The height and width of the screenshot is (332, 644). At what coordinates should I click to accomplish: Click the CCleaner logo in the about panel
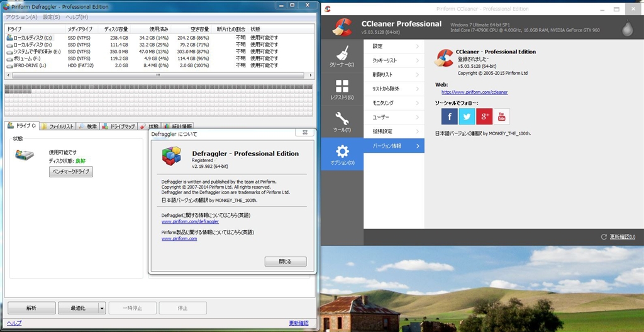(444, 57)
